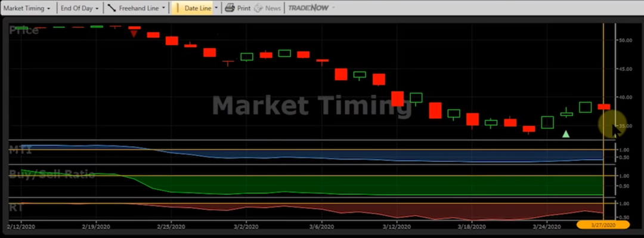Click the 2/12/2020 date axis label
The width and height of the screenshot is (644, 238).
20,226
